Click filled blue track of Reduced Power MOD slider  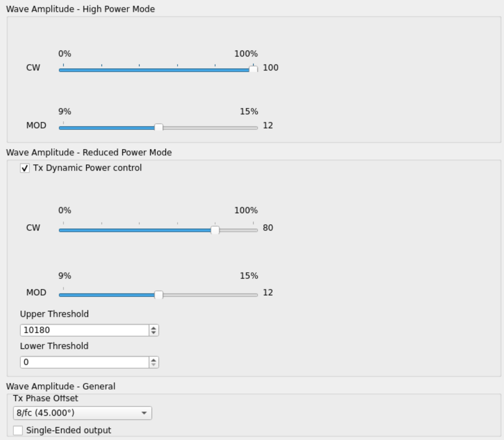[x=107, y=295]
